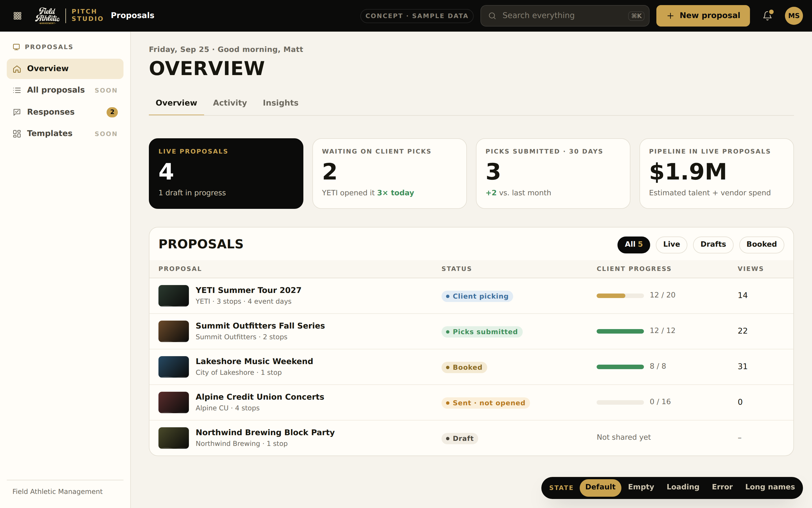Open the Northwind Brewing thumbnail

pos(173,438)
